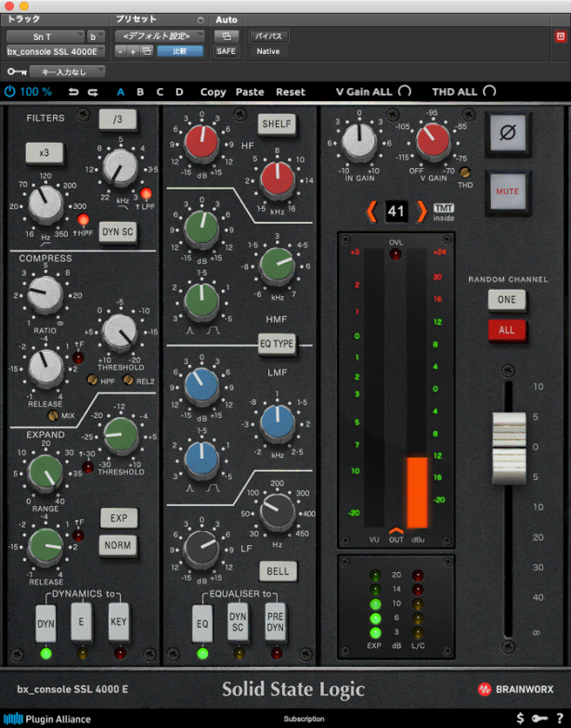This screenshot has height=728, width=571.
Task: Click Paste in the toolbar
Action: coord(250,92)
